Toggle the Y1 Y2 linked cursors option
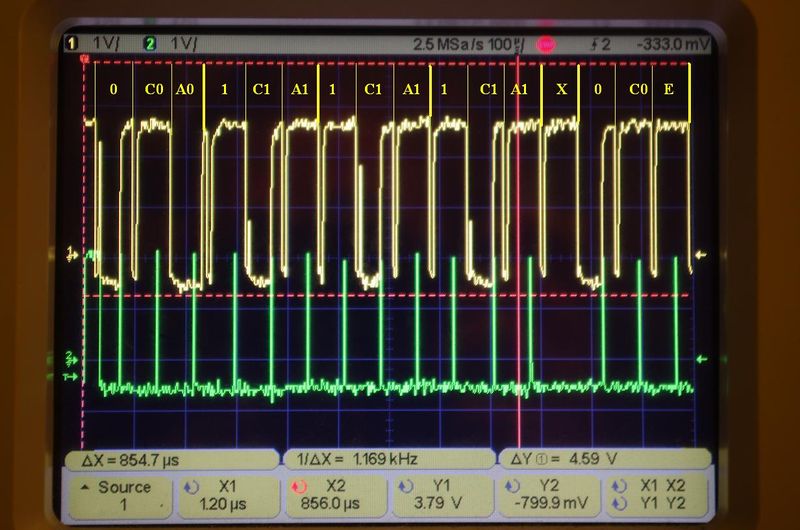The image size is (800, 530). [656, 504]
